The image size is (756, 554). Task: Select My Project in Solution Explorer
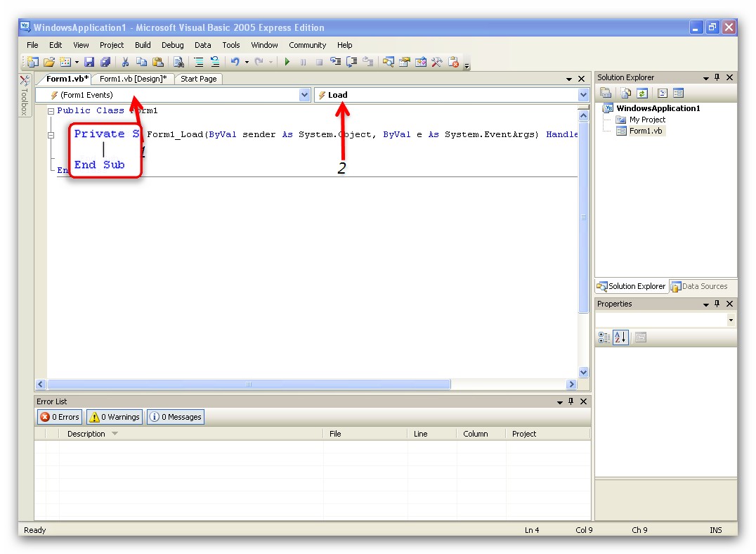pos(647,120)
